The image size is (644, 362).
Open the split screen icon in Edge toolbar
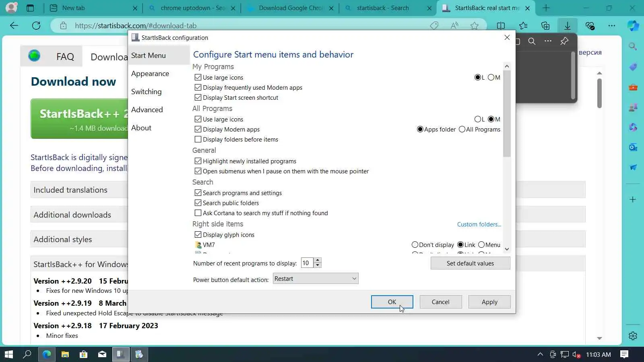click(x=501, y=26)
